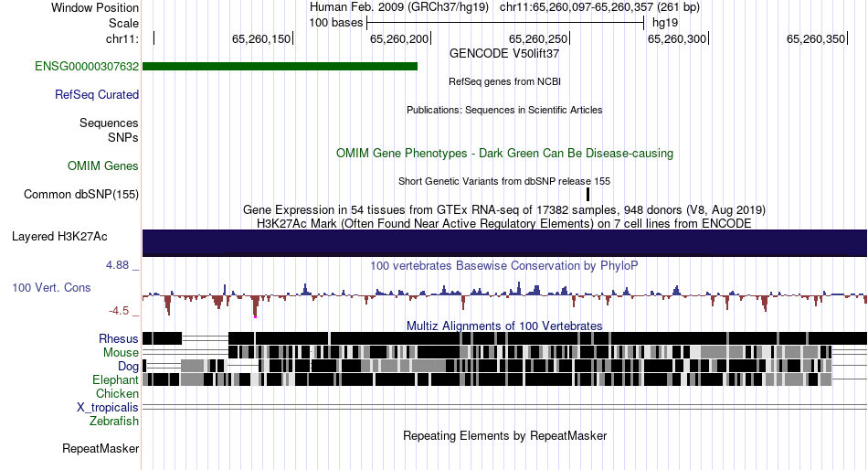
Task: Click the RefSeq genes from NCBI title
Action: [x=505, y=82]
